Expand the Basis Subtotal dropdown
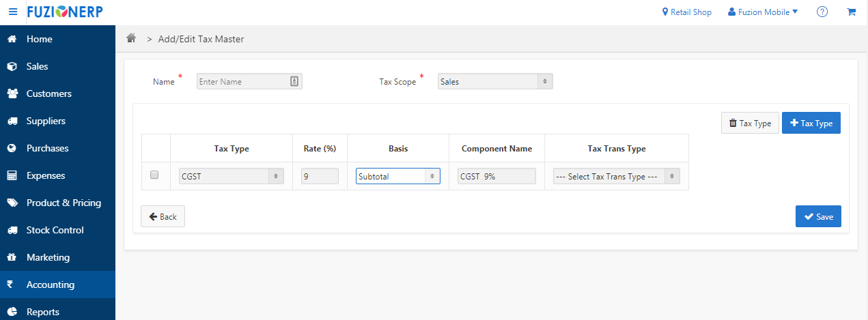 coord(397,176)
